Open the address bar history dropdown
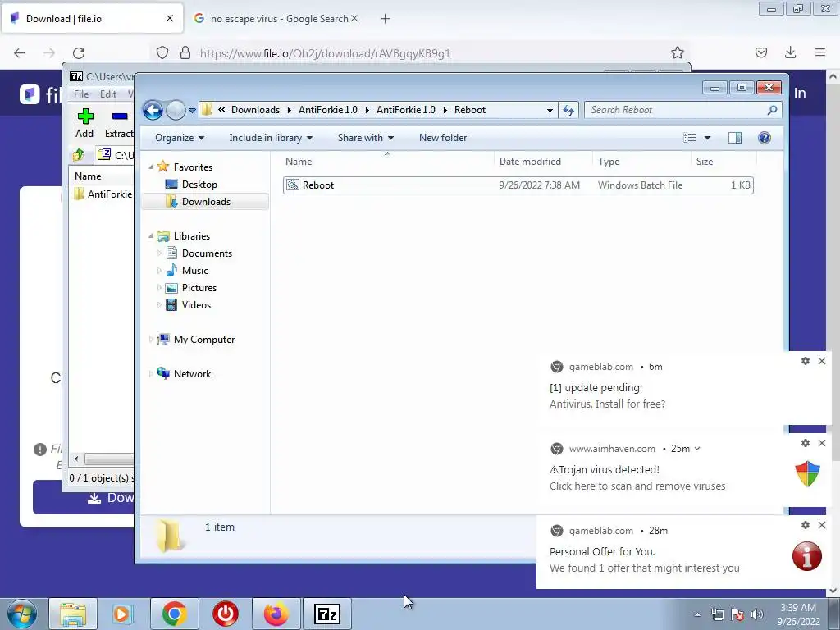 coord(550,111)
